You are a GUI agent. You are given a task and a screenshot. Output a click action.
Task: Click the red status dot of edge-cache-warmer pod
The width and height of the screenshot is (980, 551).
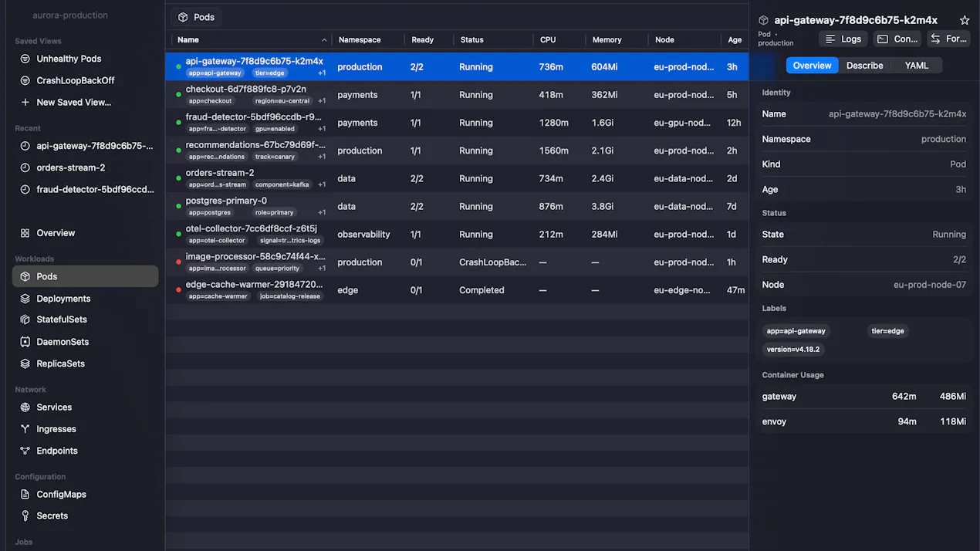[179, 290]
